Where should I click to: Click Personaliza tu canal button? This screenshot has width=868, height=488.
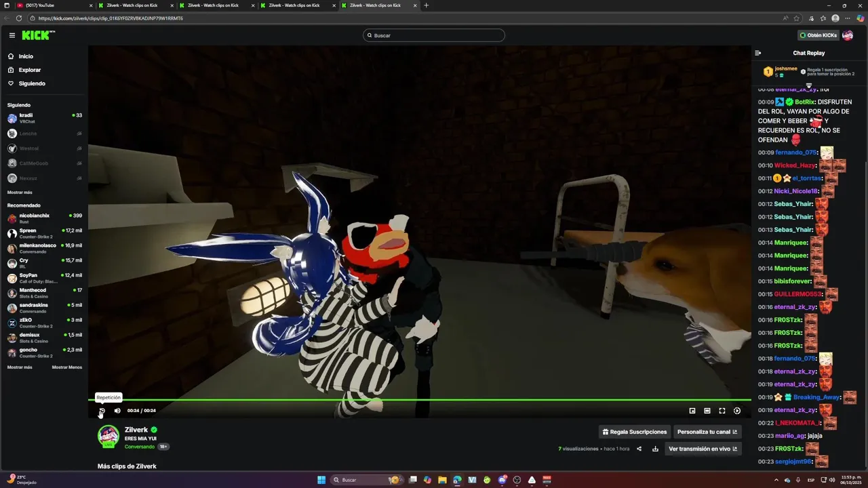pos(707,432)
